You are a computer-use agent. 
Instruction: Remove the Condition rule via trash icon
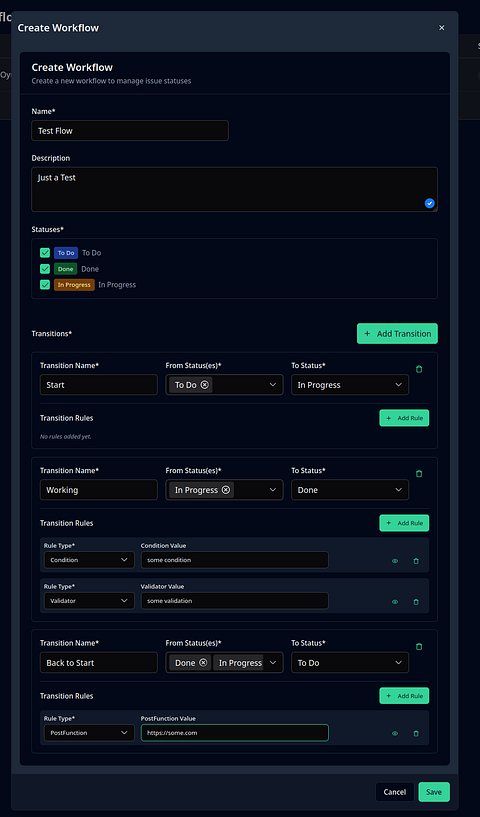(x=416, y=561)
